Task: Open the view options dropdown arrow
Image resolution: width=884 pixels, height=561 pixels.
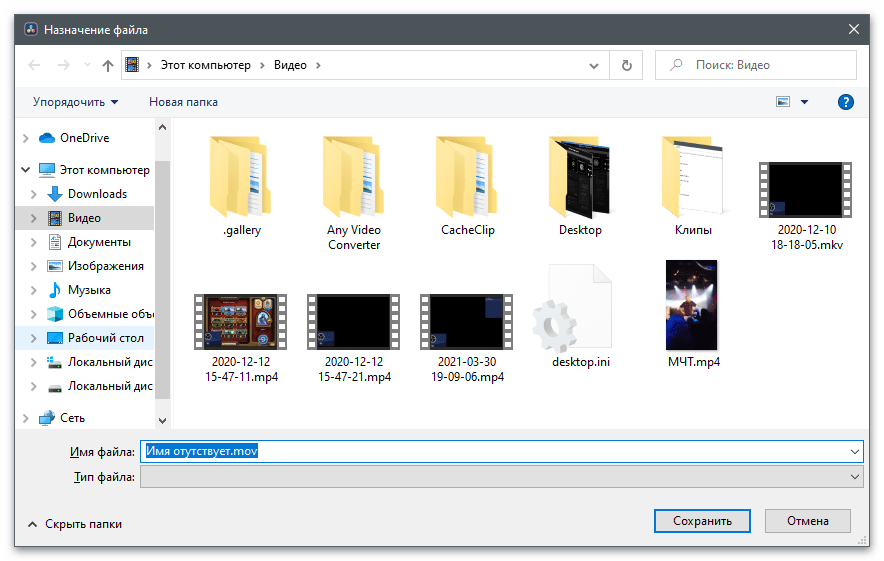Action: (804, 102)
